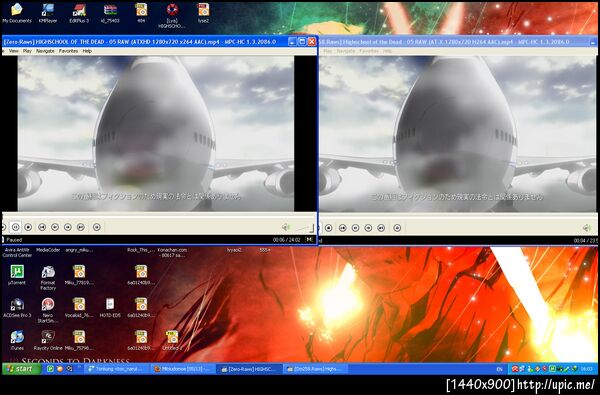
Task: Select the Raycity Online shortcut
Action: click(48, 340)
